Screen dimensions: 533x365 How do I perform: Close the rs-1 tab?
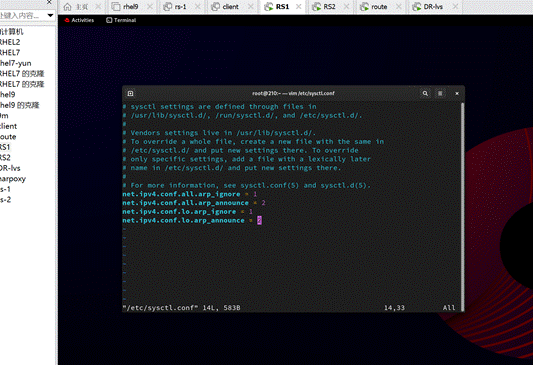tap(199, 6)
